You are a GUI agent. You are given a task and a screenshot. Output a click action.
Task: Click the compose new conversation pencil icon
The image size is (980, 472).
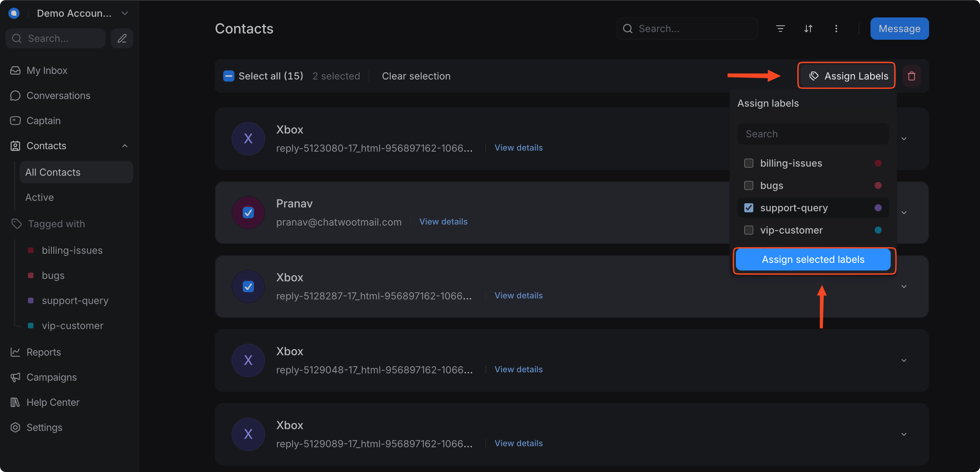point(122,38)
